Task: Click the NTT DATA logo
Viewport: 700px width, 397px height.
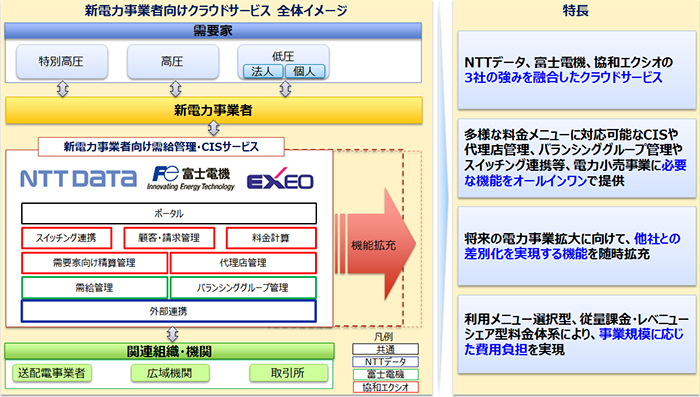Action: [79, 179]
